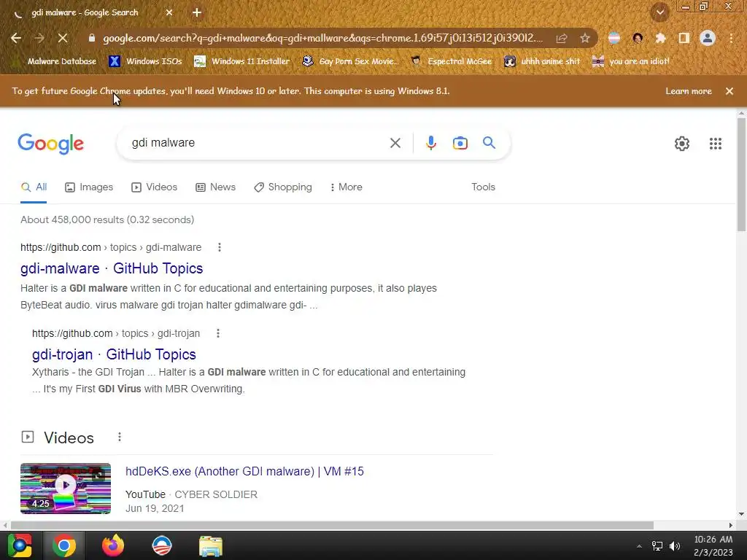The height and width of the screenshot is (560, 747).
Task: Open the hdDeKS.exe (Another GDI malware) video link
Action: (244, 472)
